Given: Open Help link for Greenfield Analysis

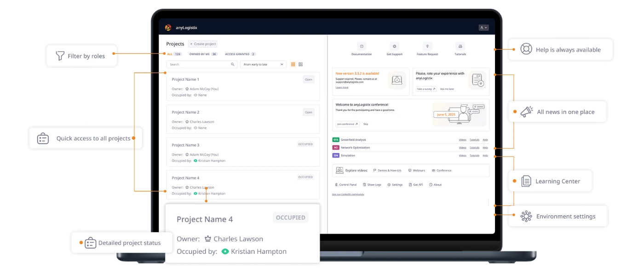Looking at the screenshot, I should click(x=485, y=140).
